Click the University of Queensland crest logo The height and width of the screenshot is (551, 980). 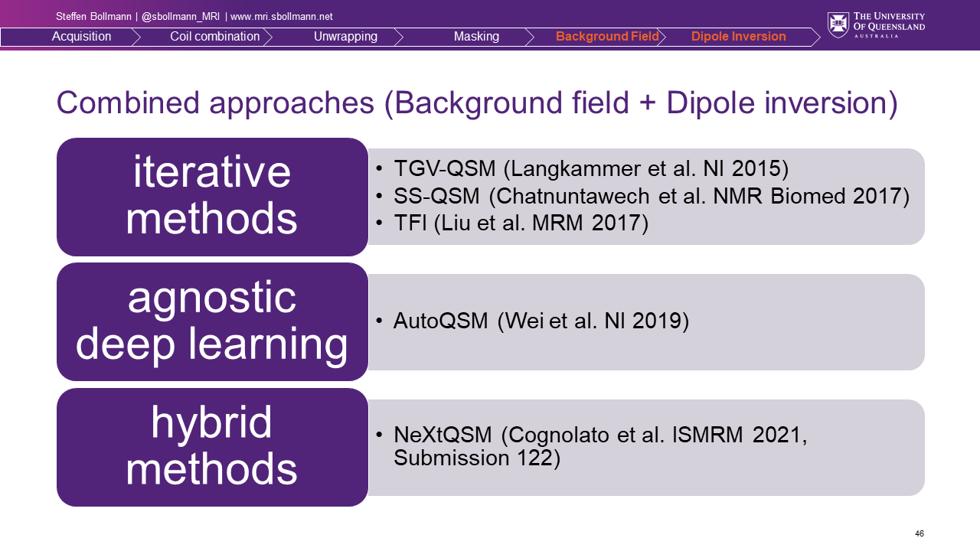838,24
